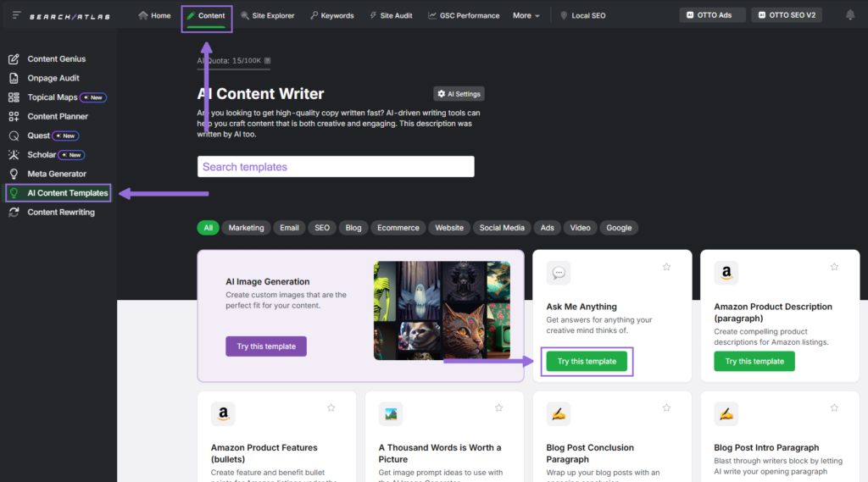Image resolution: width=868 pixels, height=482 pixels.
Task: Go to Home in the top navigation
Action: pyautogui.click(x=154, y=15)
